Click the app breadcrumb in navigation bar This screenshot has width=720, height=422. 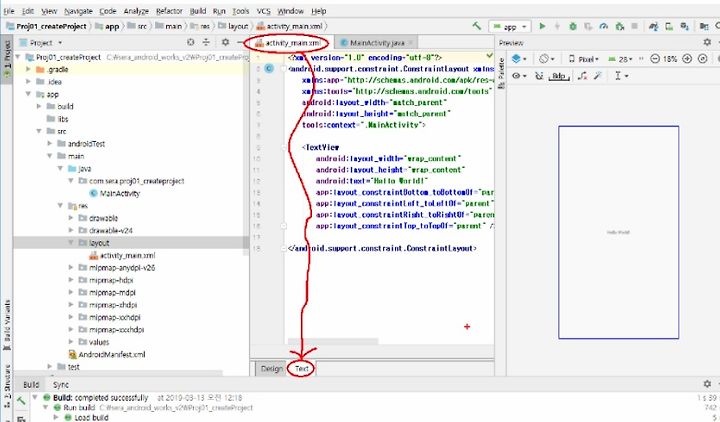point(107,26)
